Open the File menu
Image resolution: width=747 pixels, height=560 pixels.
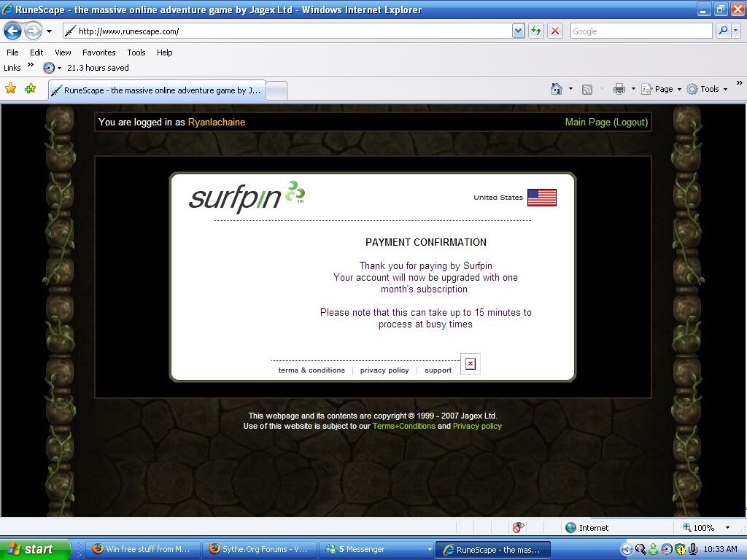[x=12, y=52]
